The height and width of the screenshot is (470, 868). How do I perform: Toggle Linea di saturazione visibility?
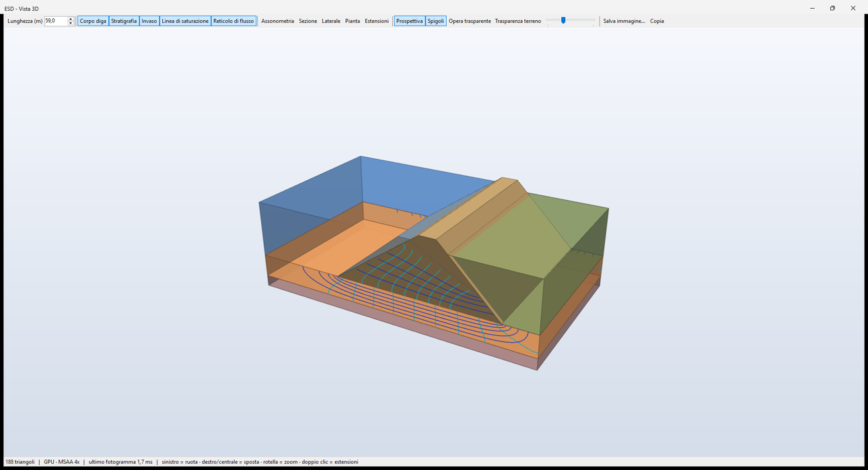(x=185, y=21)
